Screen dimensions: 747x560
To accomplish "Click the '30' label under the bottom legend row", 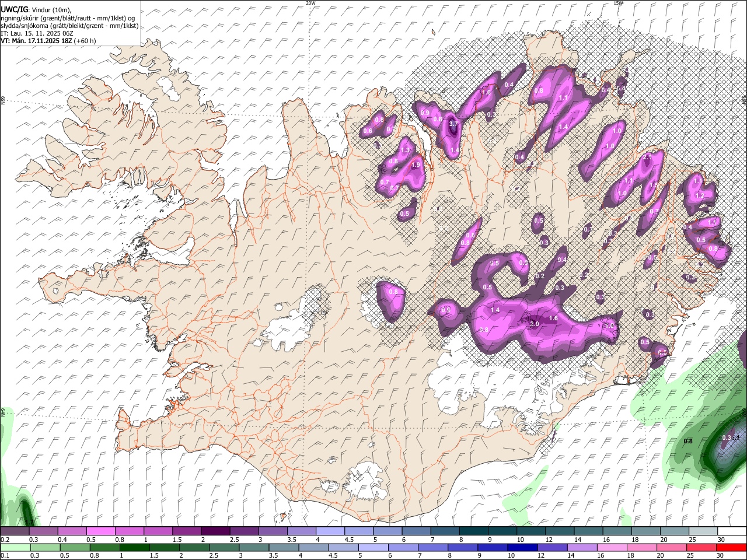I will pyautogui.click(x=721, y=556).
